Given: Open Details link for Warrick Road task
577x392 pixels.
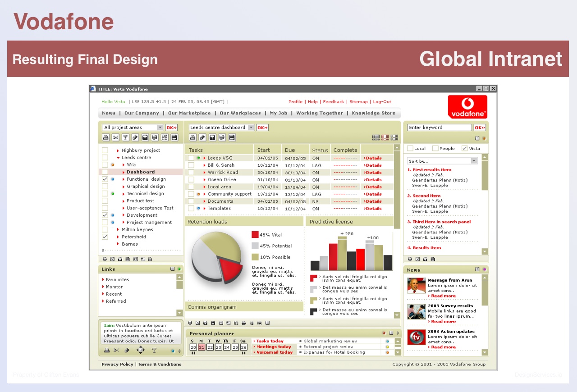Looking at the screenshot, I should click(373, 173).
